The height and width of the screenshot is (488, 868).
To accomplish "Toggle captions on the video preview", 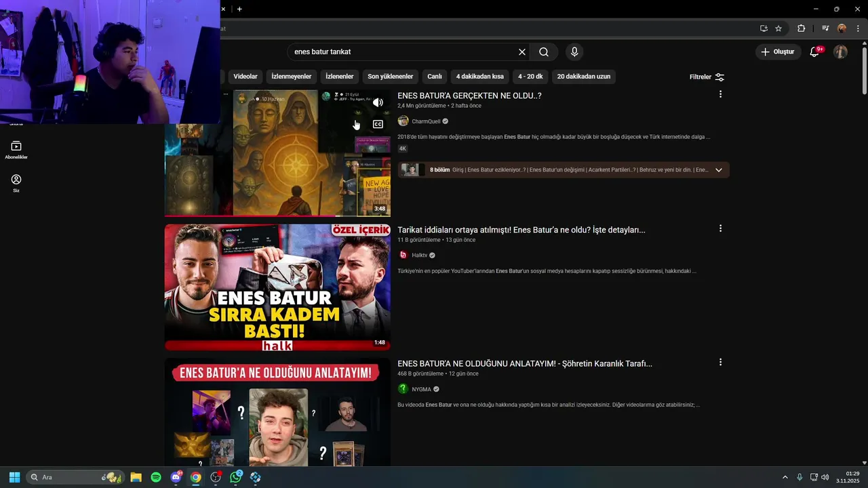I will [x=378, y=124].
